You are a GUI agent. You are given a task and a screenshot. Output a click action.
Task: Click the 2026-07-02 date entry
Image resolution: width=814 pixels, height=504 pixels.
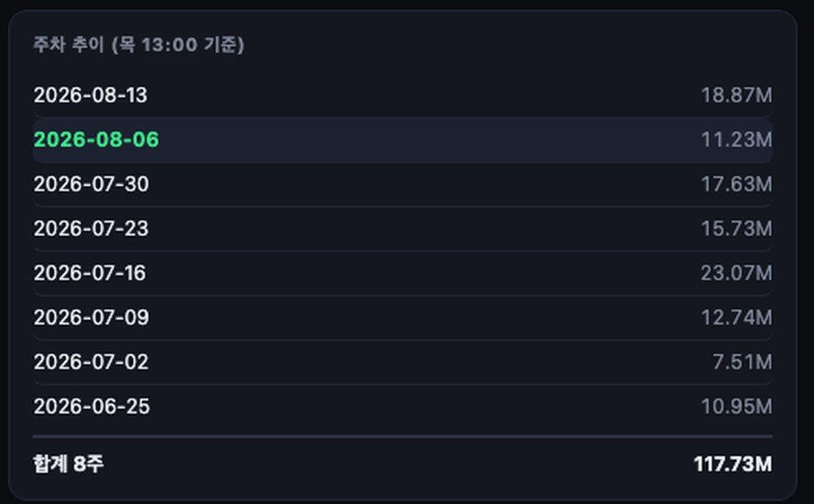[91, 362]
